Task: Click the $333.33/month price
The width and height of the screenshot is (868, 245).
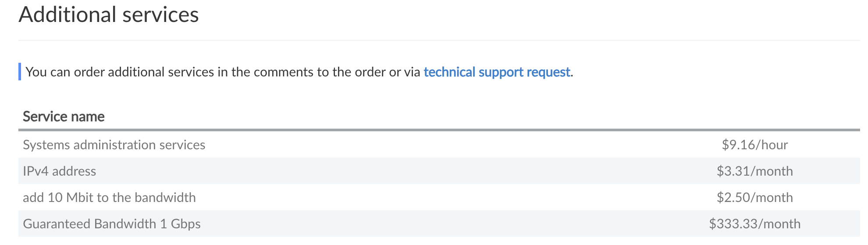Action: 754,224
